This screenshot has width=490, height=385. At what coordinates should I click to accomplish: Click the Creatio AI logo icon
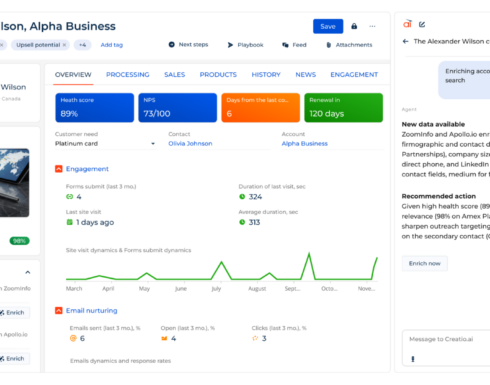coord(407,24)
